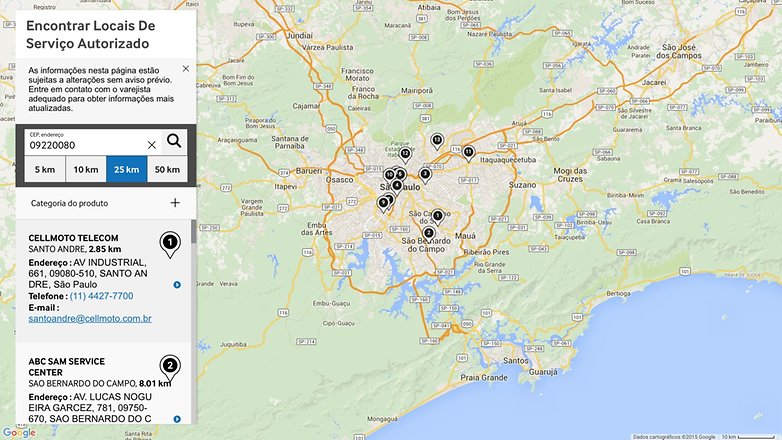This screenshot has width=782, height=440.
Task: Select the 50 km radius
Action: 167,170
